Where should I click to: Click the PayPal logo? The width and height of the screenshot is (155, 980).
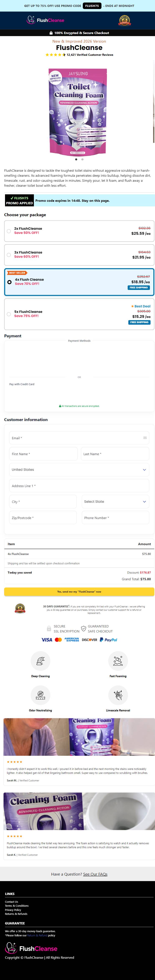[108, 640]
